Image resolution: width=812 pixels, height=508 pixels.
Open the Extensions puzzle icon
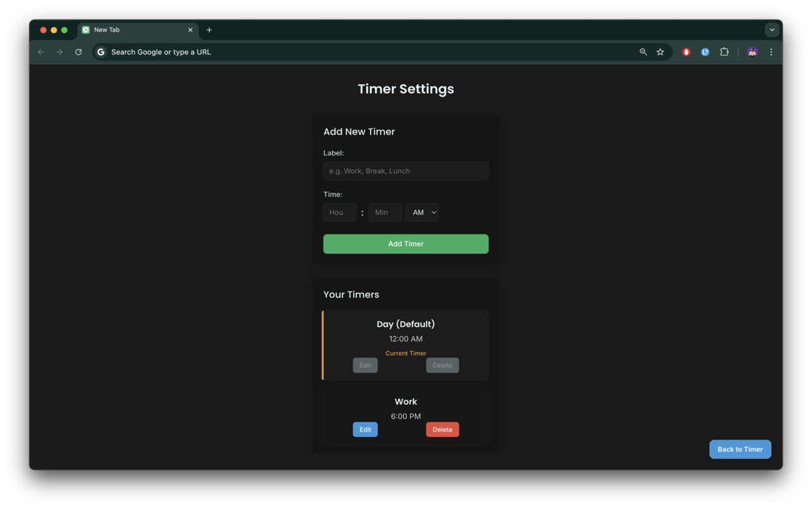(724, 51)
